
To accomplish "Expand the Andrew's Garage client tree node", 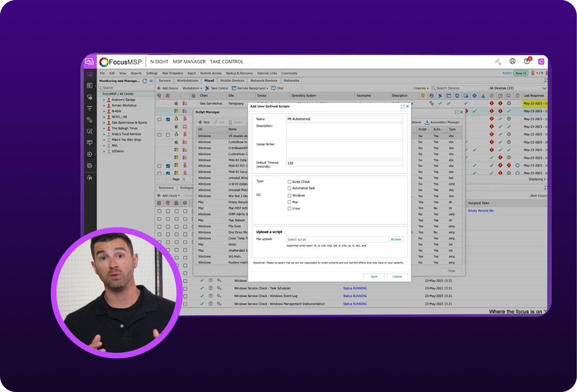I will point(104,100).
